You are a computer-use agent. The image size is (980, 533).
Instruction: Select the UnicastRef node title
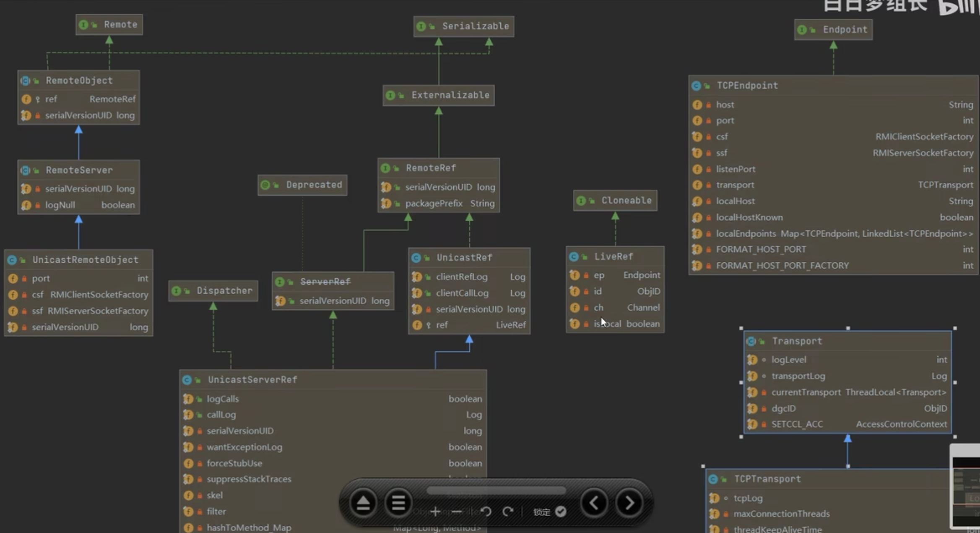(x=464, y=257)
